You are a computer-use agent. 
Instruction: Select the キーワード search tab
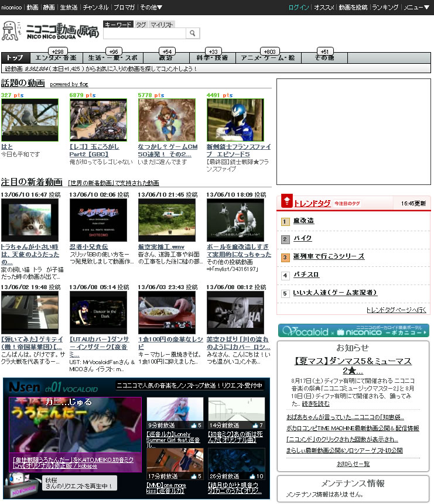pos(118,25)
